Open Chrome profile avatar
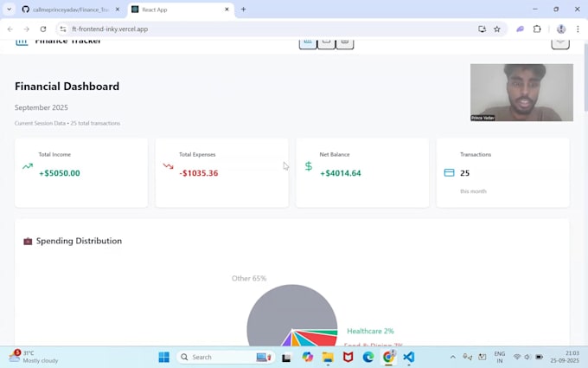Viewport: 588px width, 368px height. pyautogui.click(x=561, y=29)
